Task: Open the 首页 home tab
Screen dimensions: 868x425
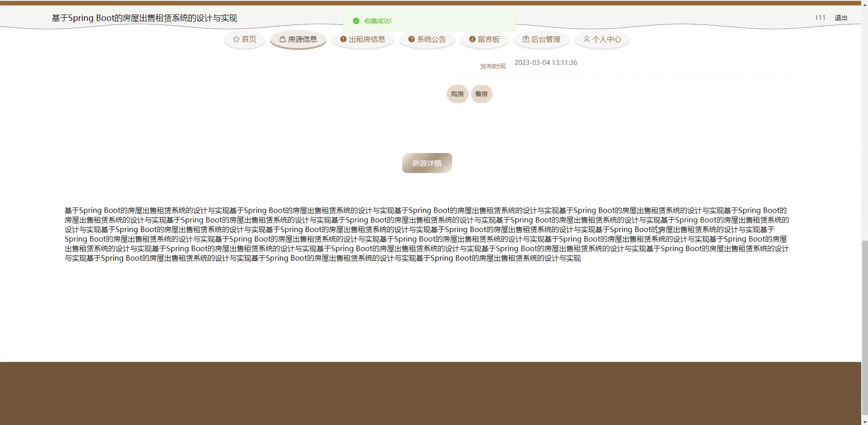Action: 244,40
